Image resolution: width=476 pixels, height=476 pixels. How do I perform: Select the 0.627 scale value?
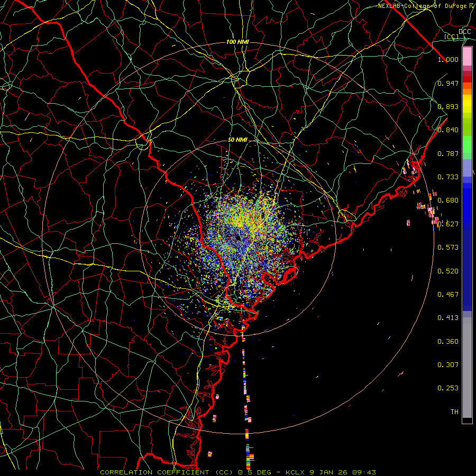(448, 224)
